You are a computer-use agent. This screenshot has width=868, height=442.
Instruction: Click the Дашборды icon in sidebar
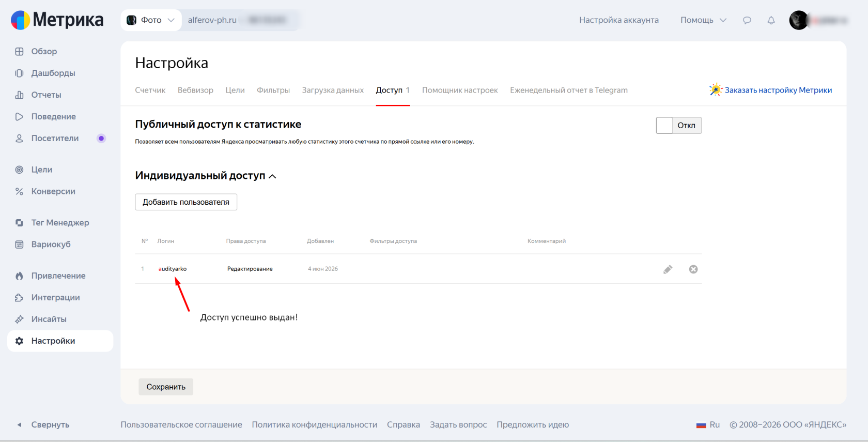tap(19, 73)
